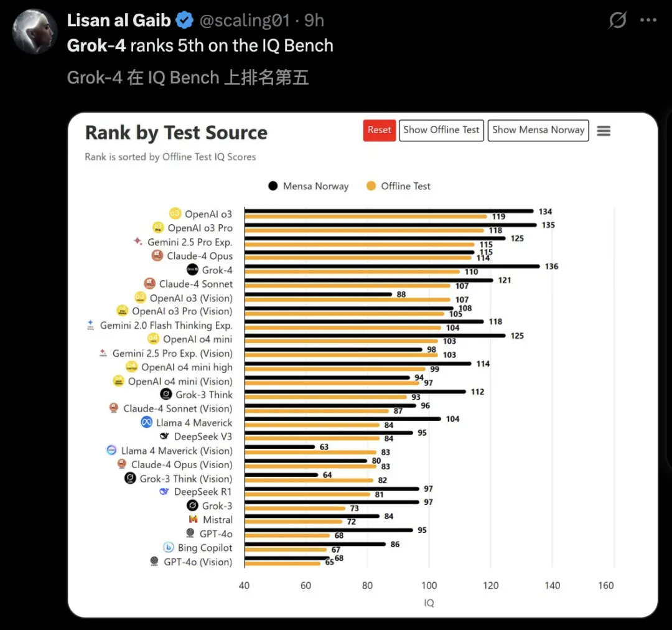
Task: Click the @scaling01 handle link
Action: point(245,21)
